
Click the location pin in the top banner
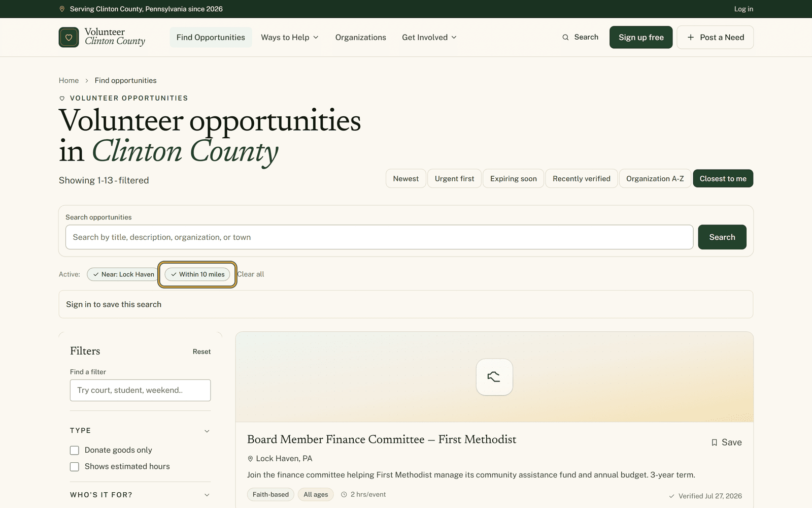(x=62, y=9)
